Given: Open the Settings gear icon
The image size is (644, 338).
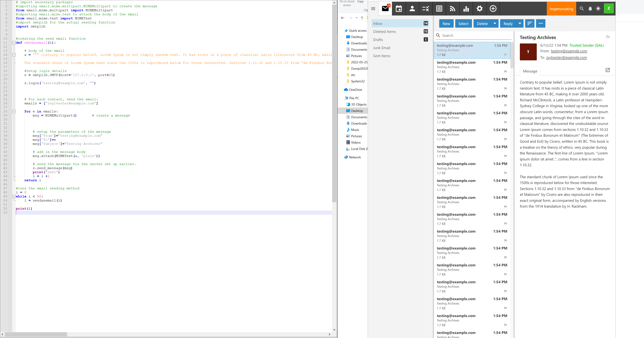Looking at the screenshot, I should 479,9.
